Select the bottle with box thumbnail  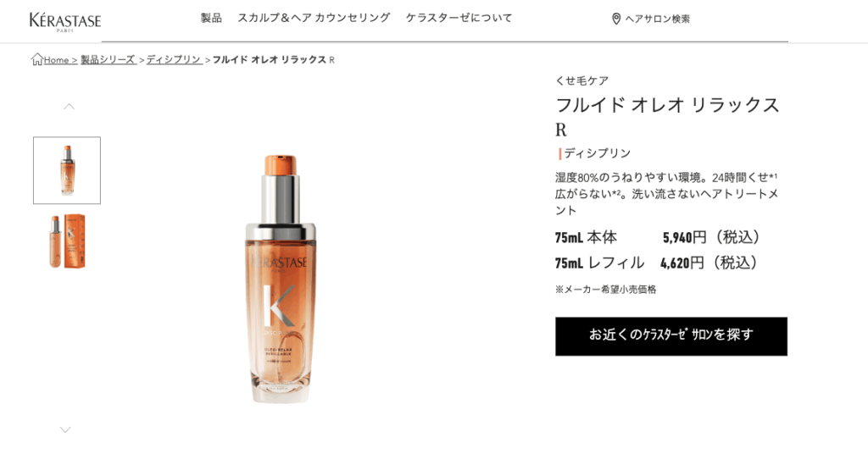coord(67,241)
